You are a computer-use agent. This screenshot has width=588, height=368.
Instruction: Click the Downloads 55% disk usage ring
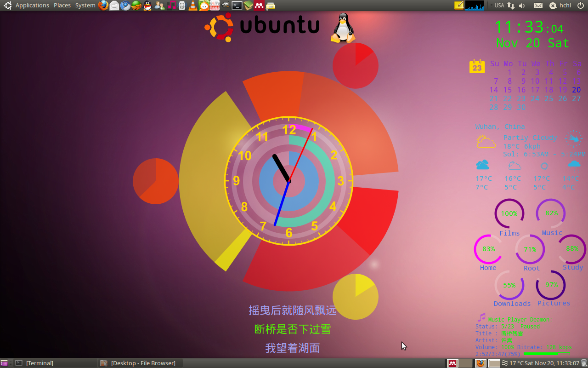[509, 285]
